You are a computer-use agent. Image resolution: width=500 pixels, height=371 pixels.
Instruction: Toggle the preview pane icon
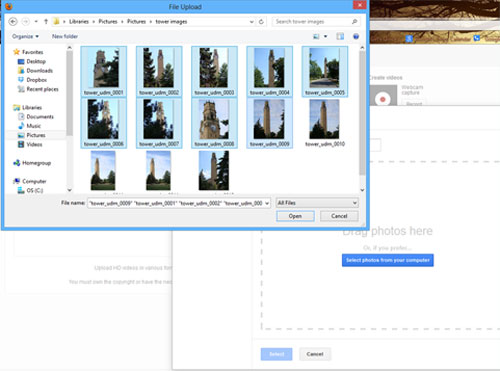click(340, 36)
